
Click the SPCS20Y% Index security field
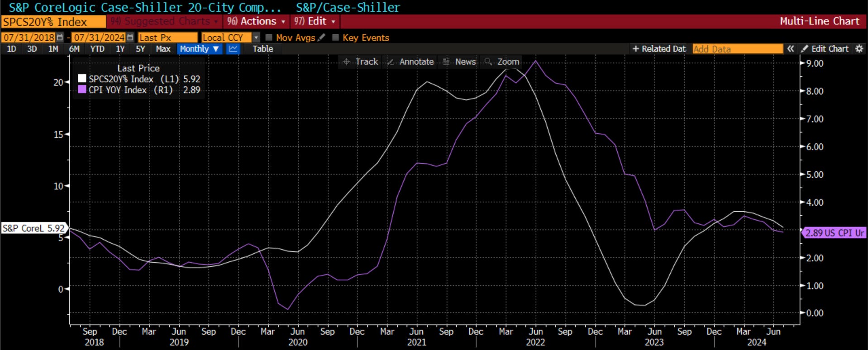(x=53, y=22)
